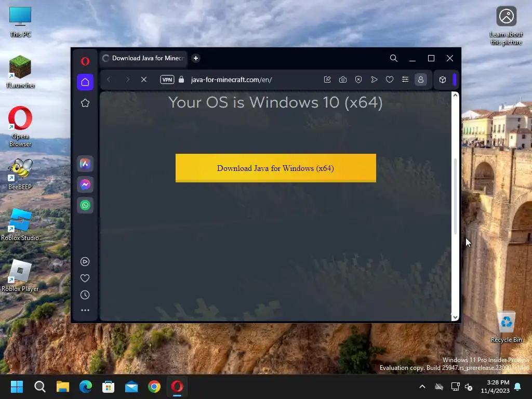Click Learn about this picture icon
The image size is (532, 399).
click(506, 26)
